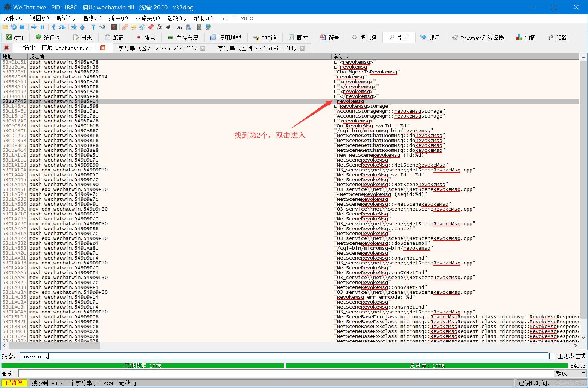This screenshot has height=388, width=588.
Task: Switch to the 句柄 handles tab
Action: [526, 38]
